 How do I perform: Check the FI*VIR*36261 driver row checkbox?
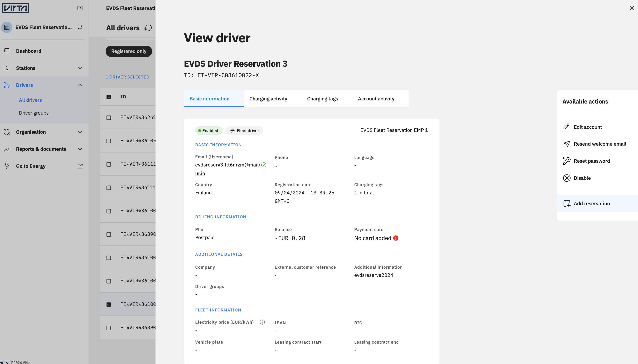(108, 118)
